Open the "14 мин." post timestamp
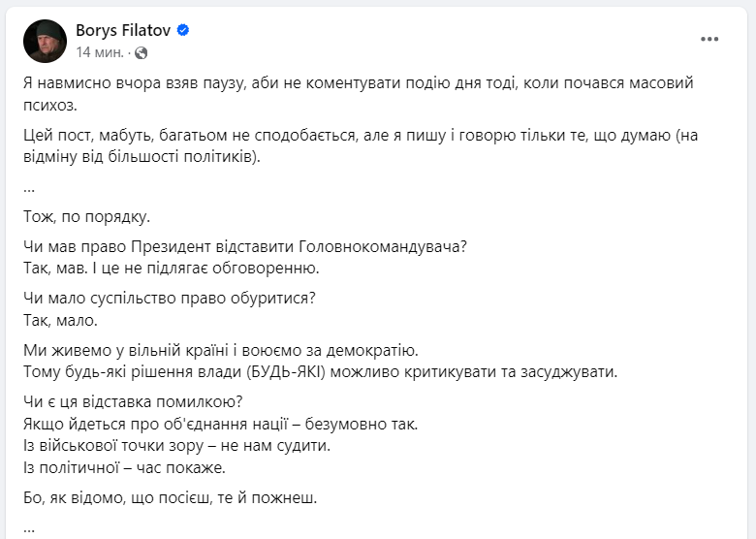Screen dimensions: 756x539 coord(96,51)
